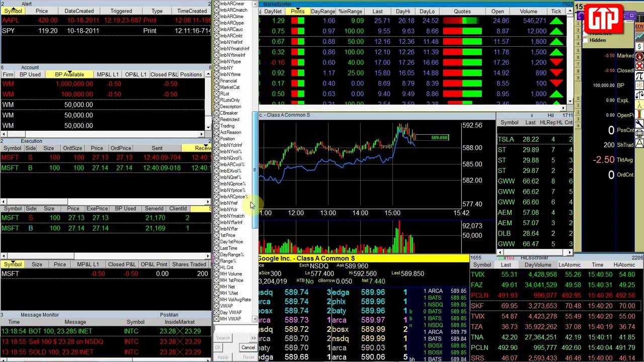Click the OrdSize header in Execution window
This screenshot has height=362, width=644.
pyautogui.click(x=72, y=148)
